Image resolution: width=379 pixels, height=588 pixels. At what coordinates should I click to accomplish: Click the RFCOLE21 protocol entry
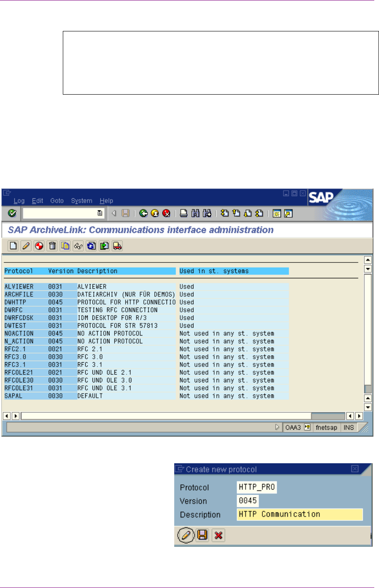click(x=19, y=373)
